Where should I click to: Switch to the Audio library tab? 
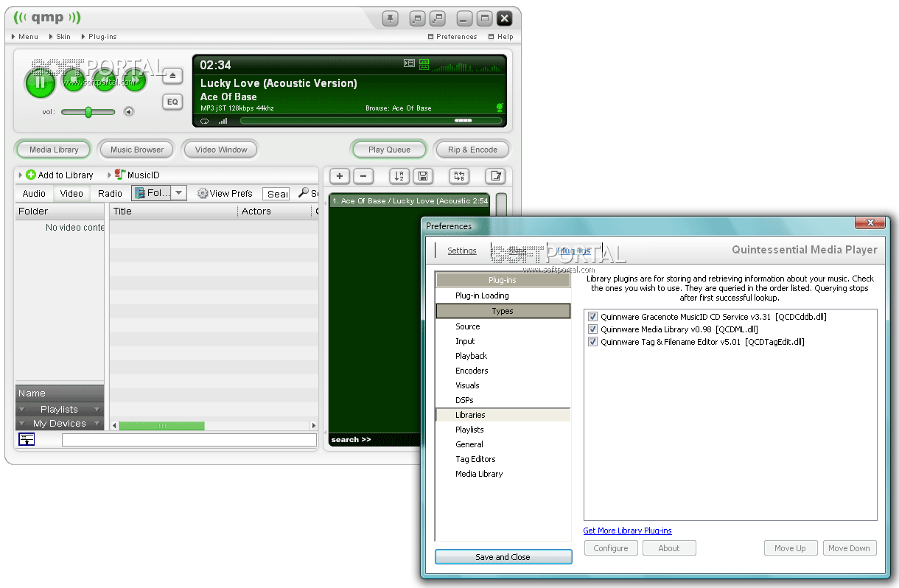pyautogui.click(x=34, y=194)
